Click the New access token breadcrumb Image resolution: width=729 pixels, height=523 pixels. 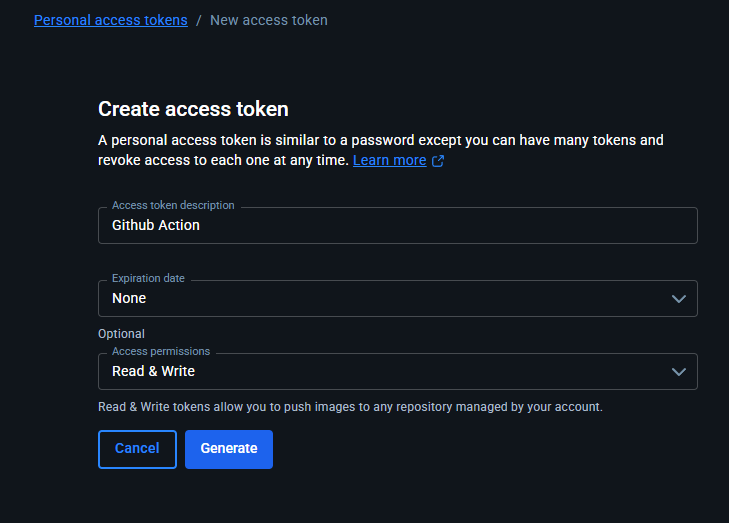pos(268,20)
